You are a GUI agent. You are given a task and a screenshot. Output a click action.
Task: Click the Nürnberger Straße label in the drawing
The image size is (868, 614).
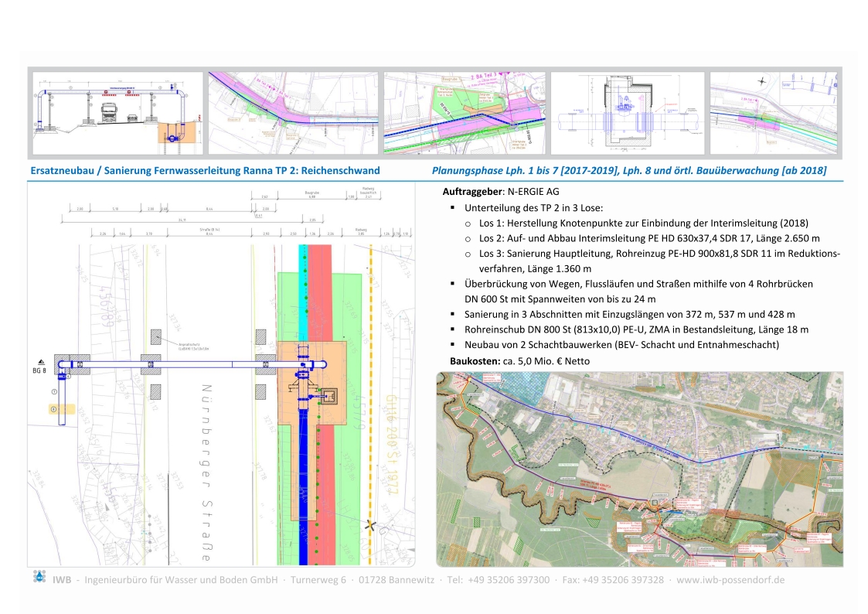pyautogui.click(x=206, y=455)
